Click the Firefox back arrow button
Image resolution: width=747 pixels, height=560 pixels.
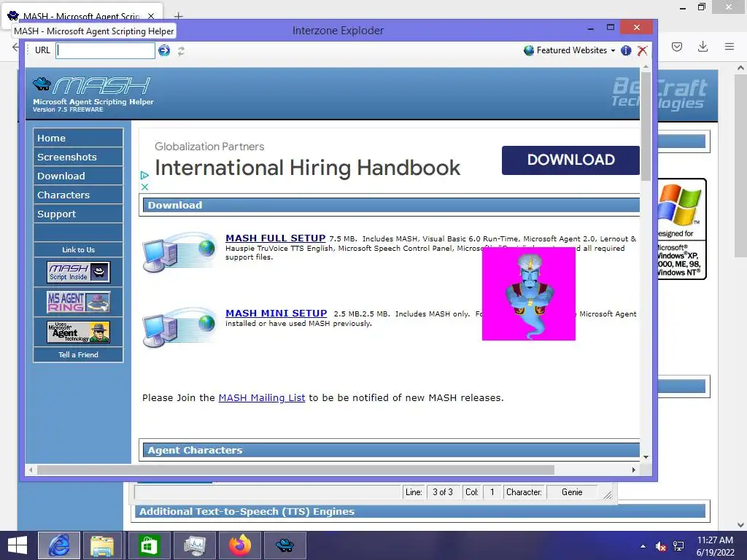click(15, 47)
